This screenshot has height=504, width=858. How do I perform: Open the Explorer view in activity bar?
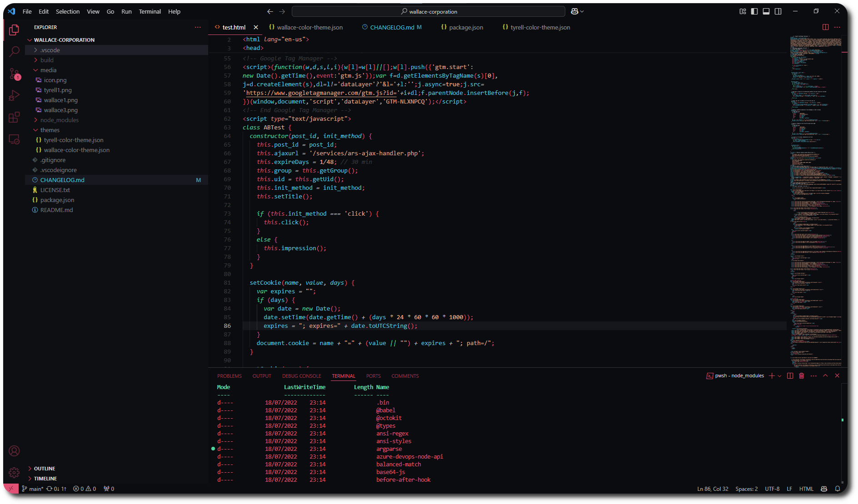click(14, 30)
